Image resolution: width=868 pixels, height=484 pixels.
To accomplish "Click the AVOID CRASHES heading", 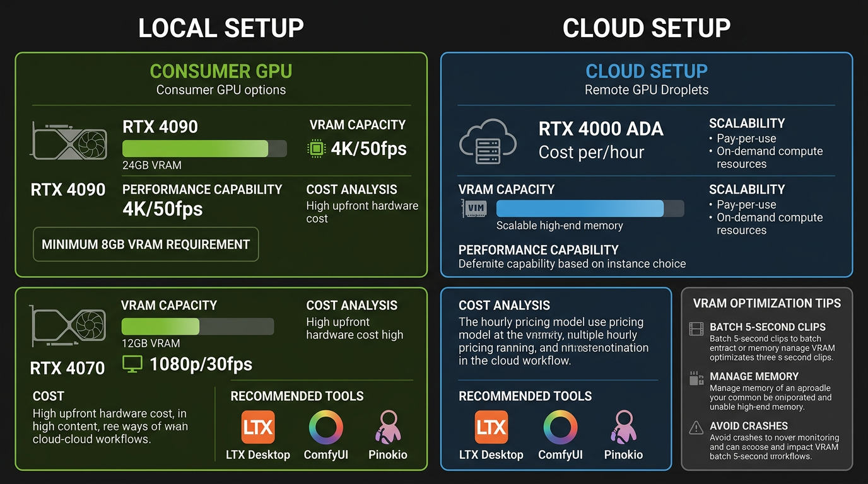I will (x=749, y=426).
